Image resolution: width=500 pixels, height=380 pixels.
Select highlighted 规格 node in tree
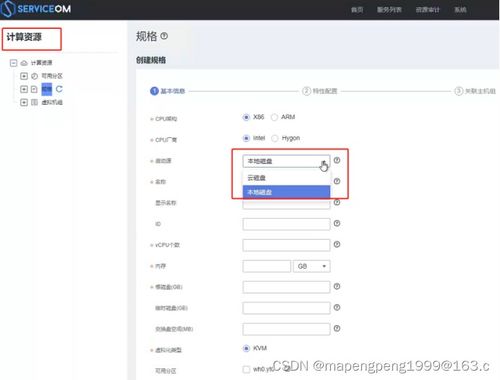(47, 89)
